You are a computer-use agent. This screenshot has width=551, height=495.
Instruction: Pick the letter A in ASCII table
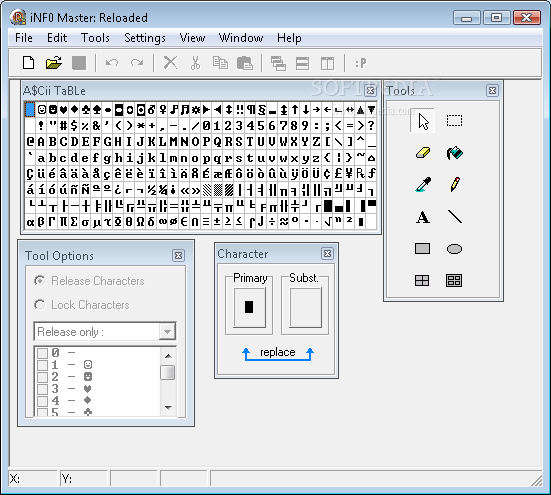(41, 142)
